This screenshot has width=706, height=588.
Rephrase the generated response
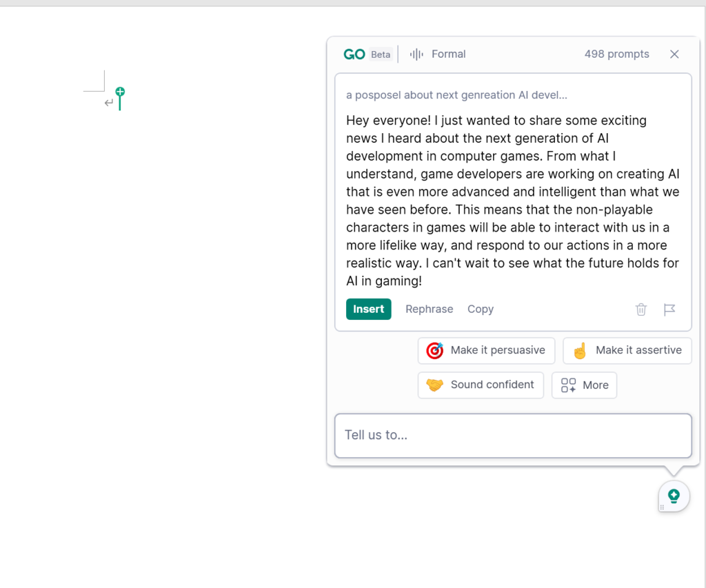tap(429, 309)
